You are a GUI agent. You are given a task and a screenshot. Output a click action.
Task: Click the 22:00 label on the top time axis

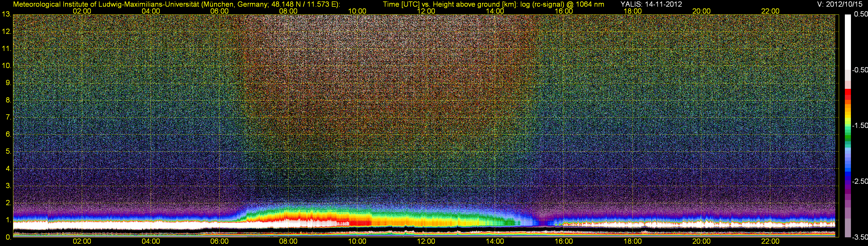pyautogui.click(x=770, y=11)
